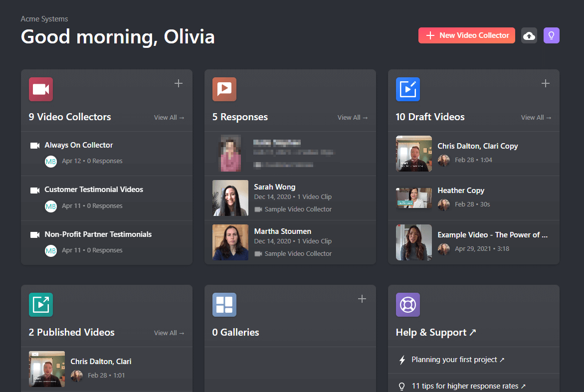Select the Galleries grid icon
The image size is (584, 392).
click(224, 304)
